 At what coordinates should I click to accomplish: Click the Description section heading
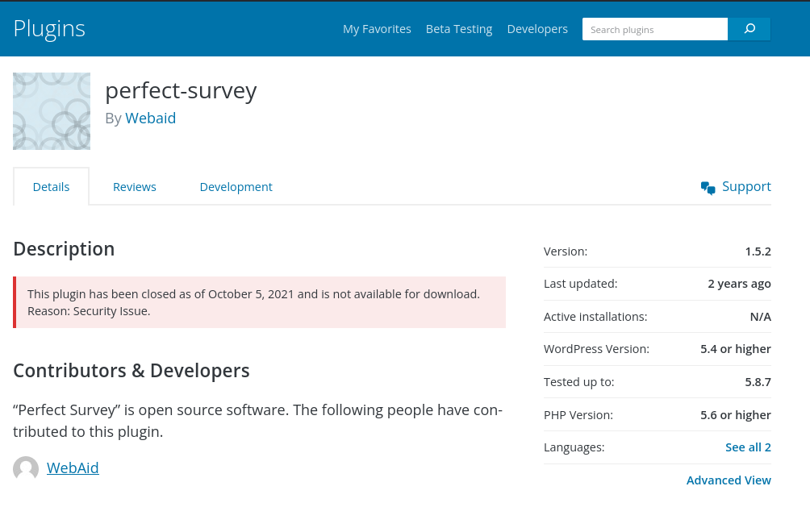64,249
